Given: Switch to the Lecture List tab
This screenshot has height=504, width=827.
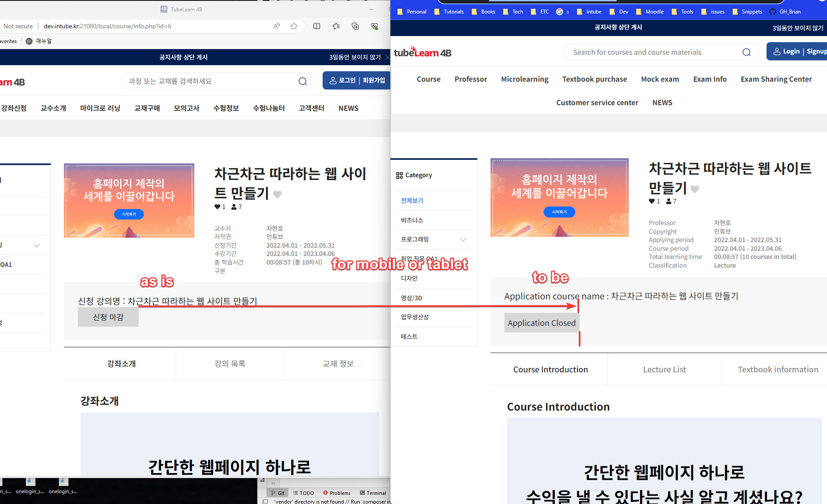Looking at the screenshot, I should 664,369.
